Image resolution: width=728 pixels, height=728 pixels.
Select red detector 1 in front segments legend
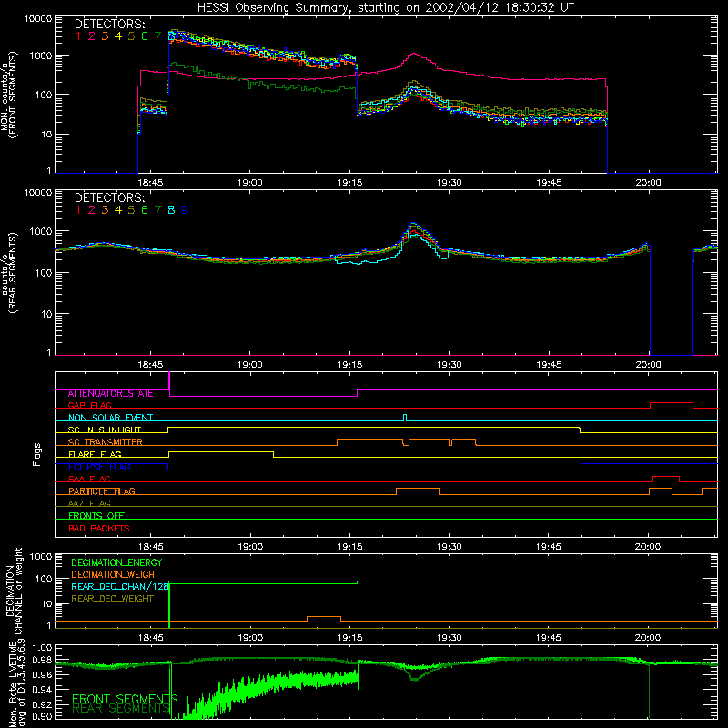(78, 36)
